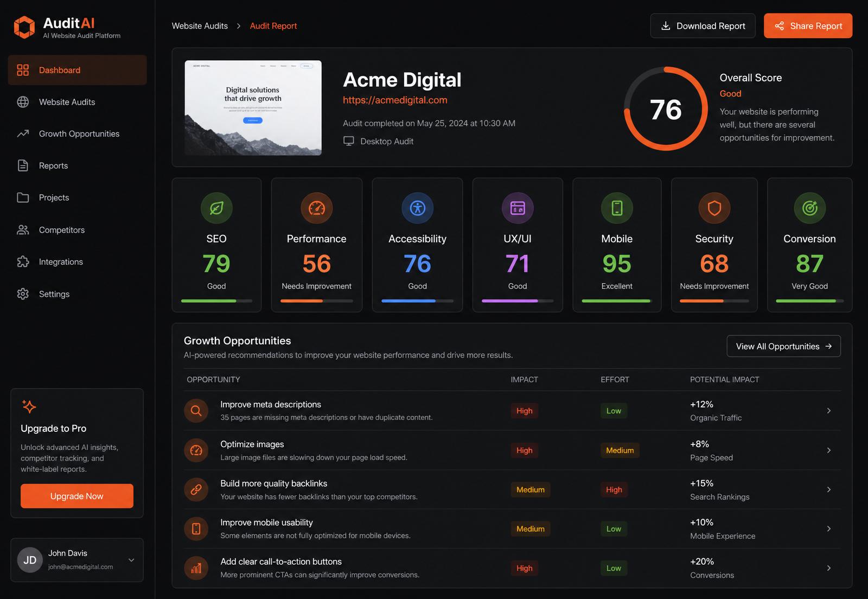Viewport: 868px width, 599px height.
Task: Click the SEO score progress bar
Action: [216, 301]
